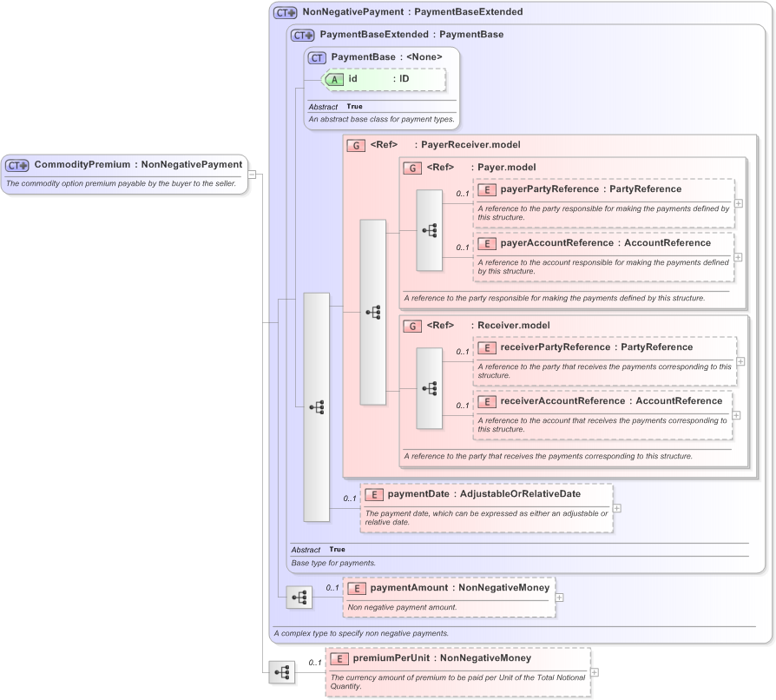Viewport: 776px width, 700px height.
Task: Click the CT icon beside CommodityPremium
Action: click(17, 165)
